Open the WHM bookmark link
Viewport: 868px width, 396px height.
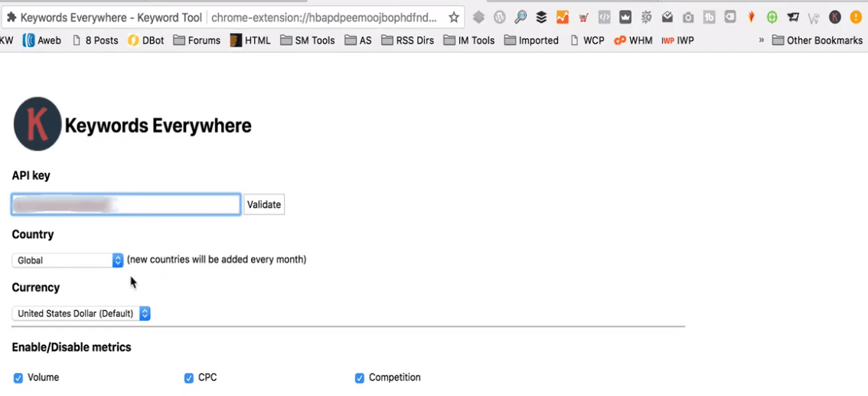(633, 41)
